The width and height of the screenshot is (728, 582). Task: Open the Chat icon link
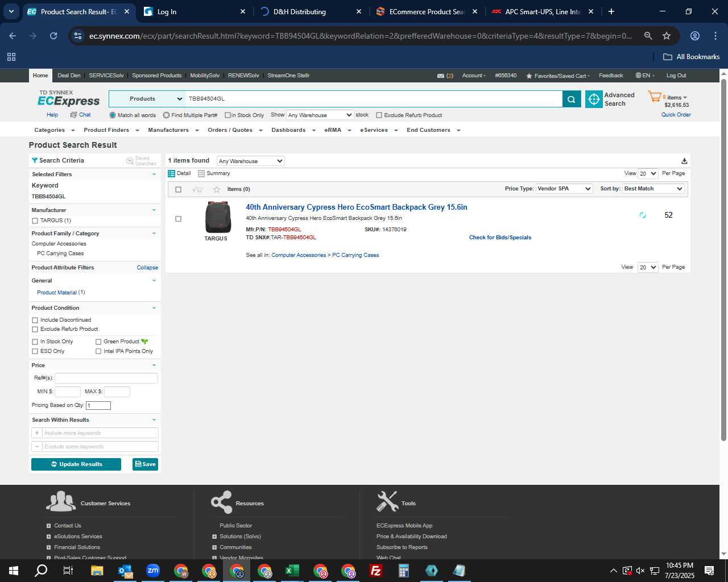(x=73, y=115)
